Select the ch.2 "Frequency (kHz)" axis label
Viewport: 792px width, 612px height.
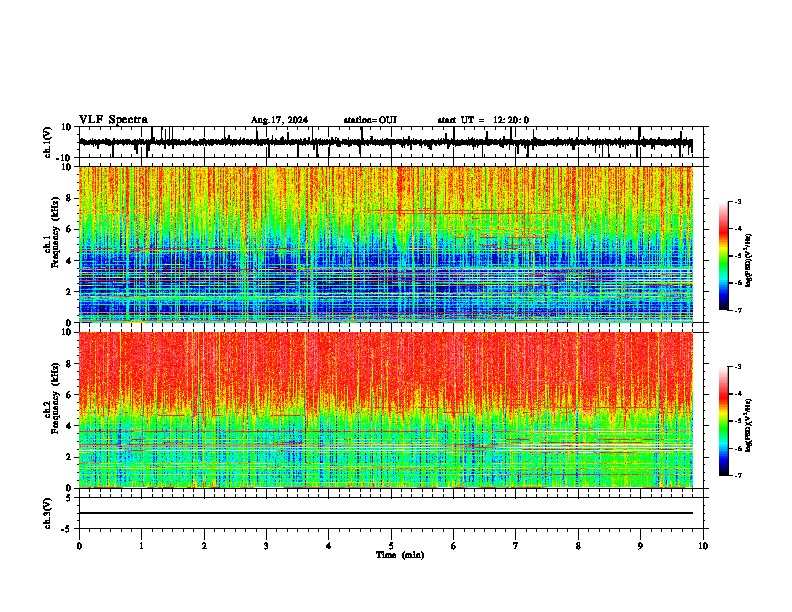point(55,397)
